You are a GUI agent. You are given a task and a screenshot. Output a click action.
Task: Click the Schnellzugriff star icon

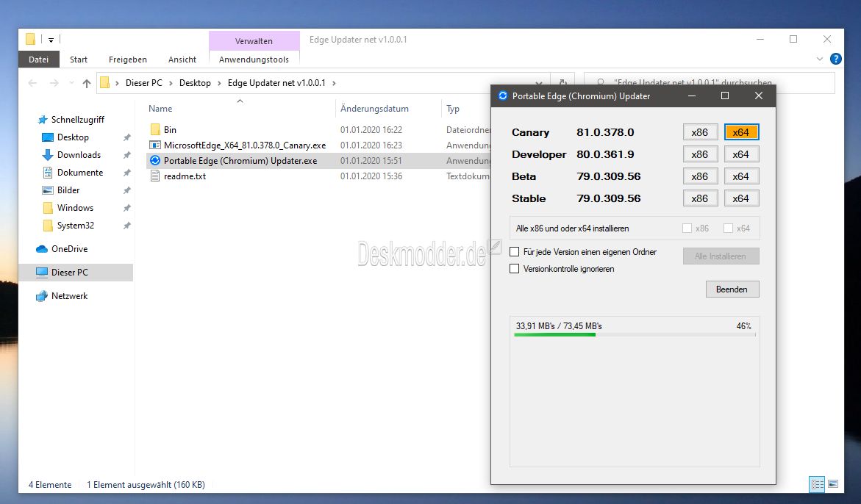coord(43,120)
